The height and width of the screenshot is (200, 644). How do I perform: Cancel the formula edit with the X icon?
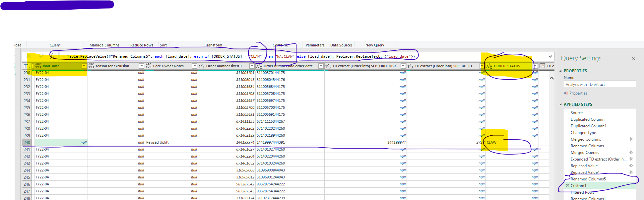coord(29,56)
